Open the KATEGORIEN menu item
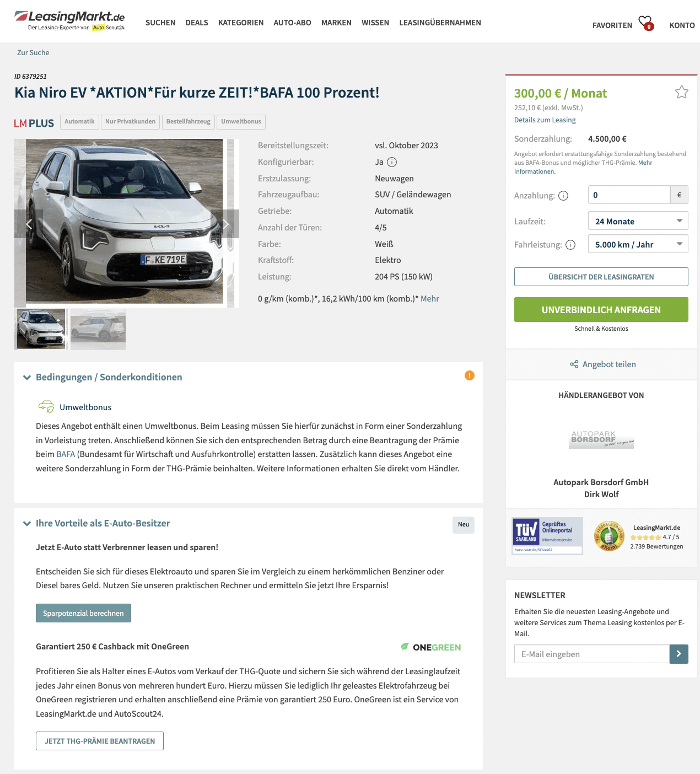The width and height of the screenshot is (700, 774). point(241,23)
